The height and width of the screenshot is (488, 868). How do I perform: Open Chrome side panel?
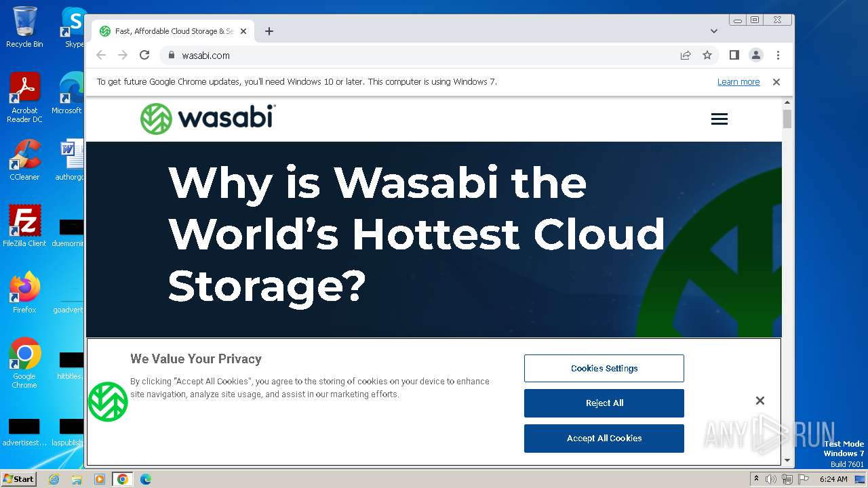(x=734, y=56)
